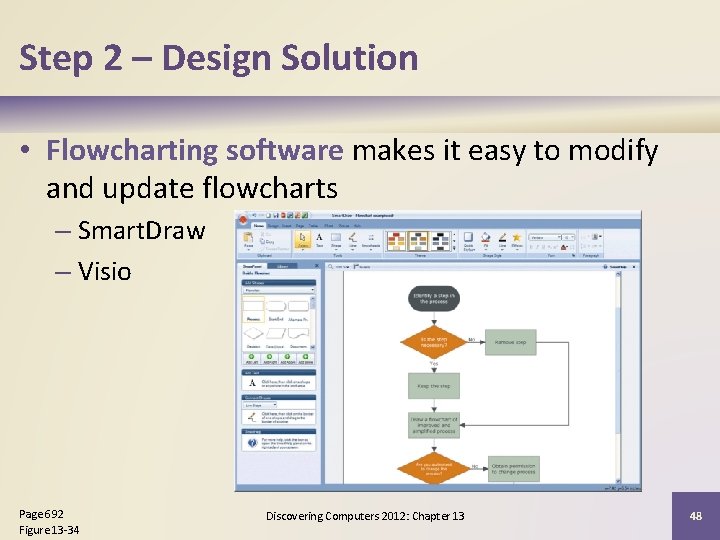Click the new blank document icon in quick access toolbar
This screenshot has width=720, height=540.
point(269,215)
